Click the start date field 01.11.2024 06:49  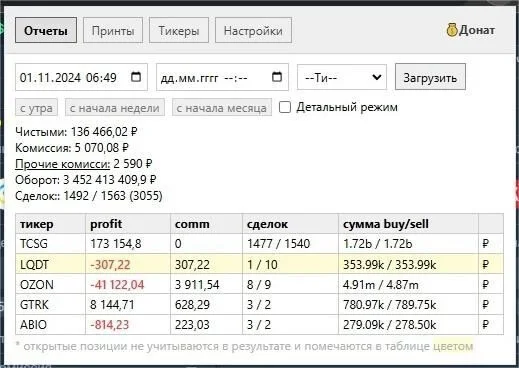[x=81, y=77]
